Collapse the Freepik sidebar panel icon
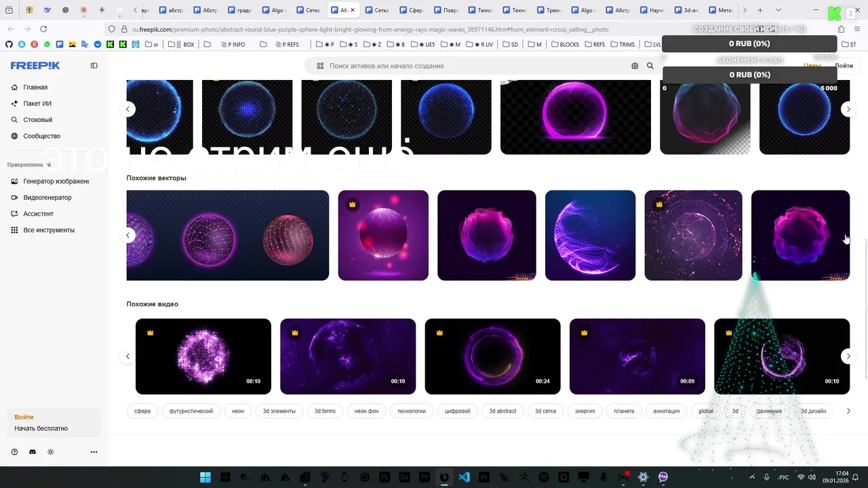Viewport: 868px width, 488px height. pos(94,66)
